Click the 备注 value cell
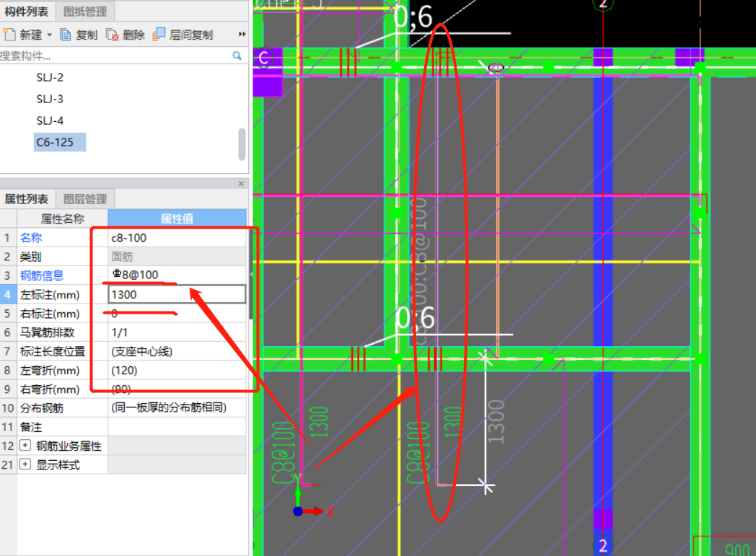This screenshot has height=556, width=756. [177, 427]
